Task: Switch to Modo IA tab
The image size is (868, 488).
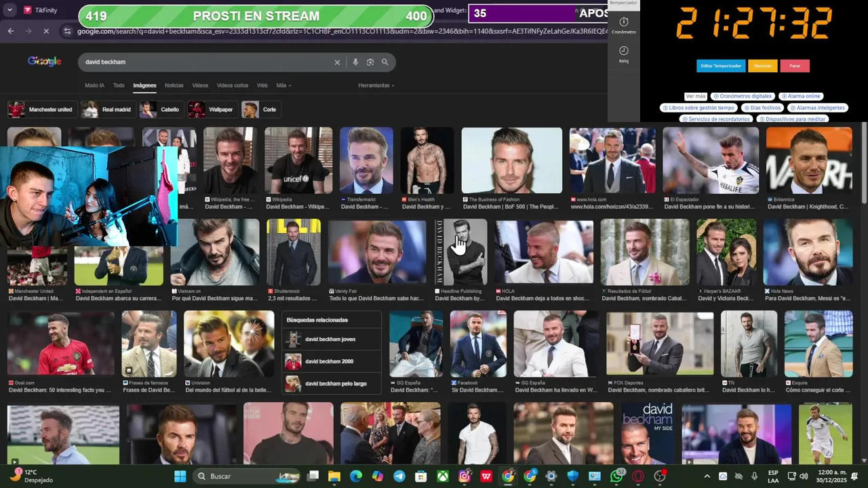Action: pos(94,85)
